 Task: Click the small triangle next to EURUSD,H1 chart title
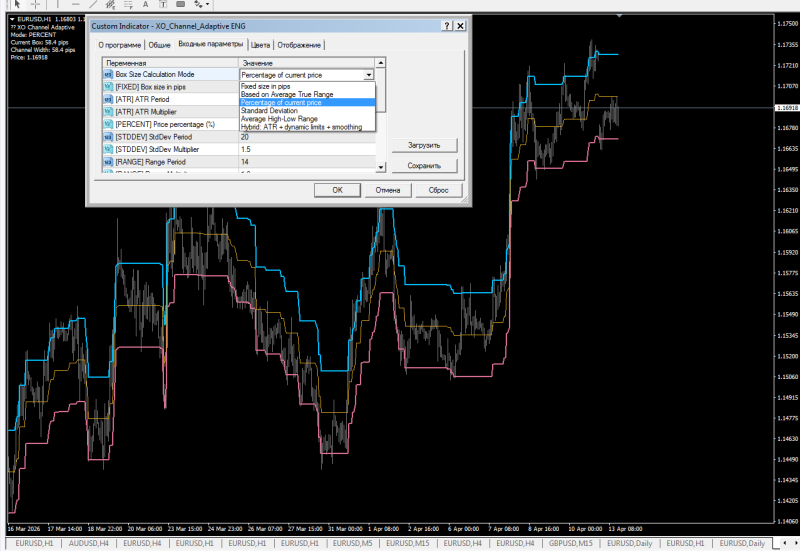12,19
